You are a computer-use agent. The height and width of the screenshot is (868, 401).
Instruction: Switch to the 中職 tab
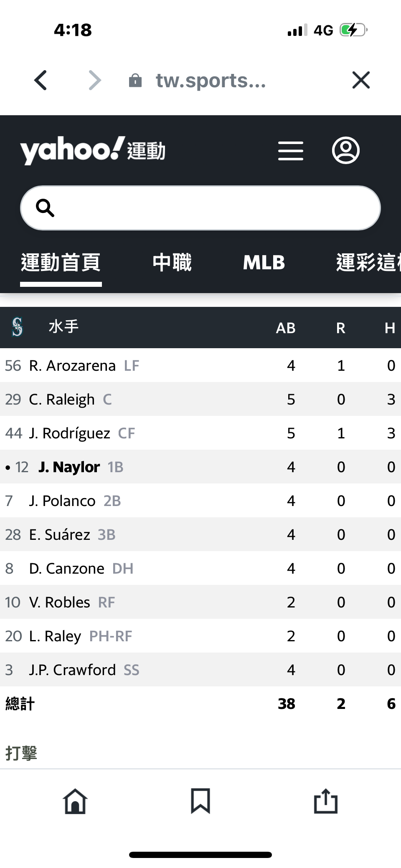172,263
